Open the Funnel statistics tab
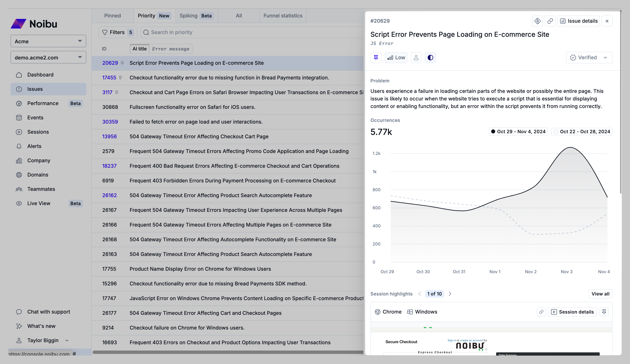Viewport: 630px width, 364px height. pos(283,16)
